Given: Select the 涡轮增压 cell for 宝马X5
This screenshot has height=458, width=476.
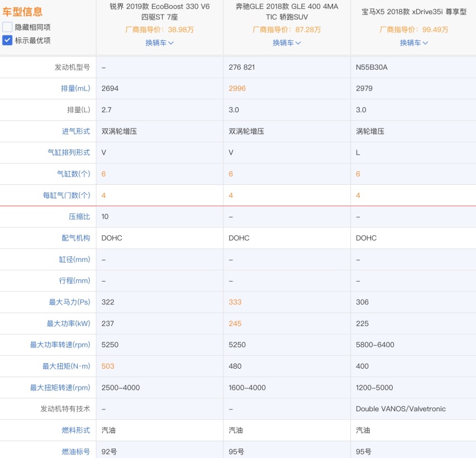Looking at the screenshot, I should 370,131.
